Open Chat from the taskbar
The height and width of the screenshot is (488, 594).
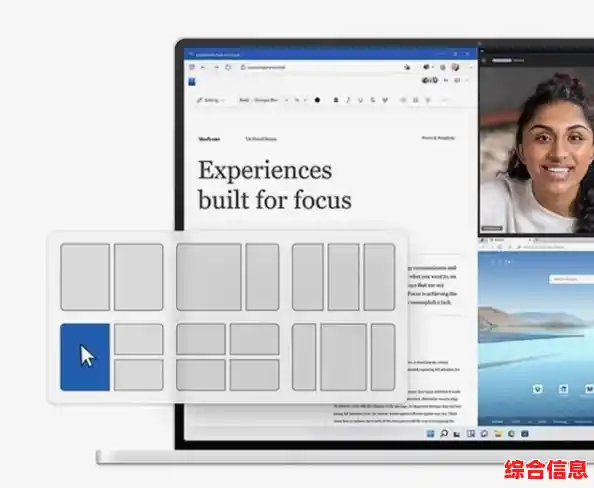click(484, 433)
